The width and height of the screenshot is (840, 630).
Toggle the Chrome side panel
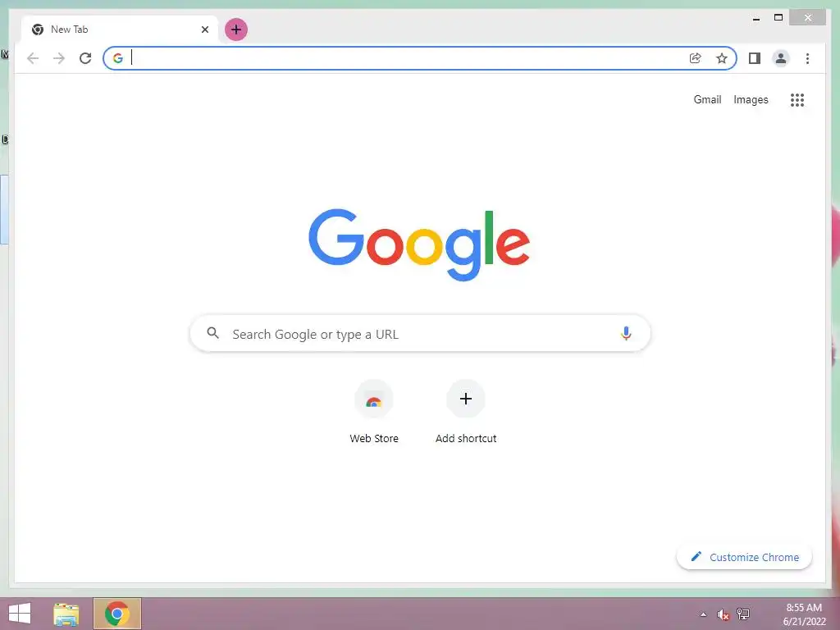pos(755,58)
